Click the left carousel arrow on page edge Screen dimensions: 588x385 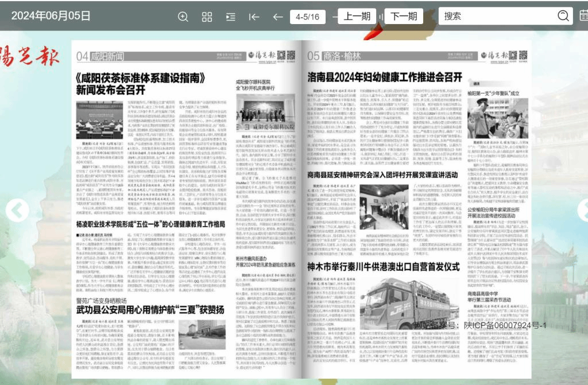[17, 211]
